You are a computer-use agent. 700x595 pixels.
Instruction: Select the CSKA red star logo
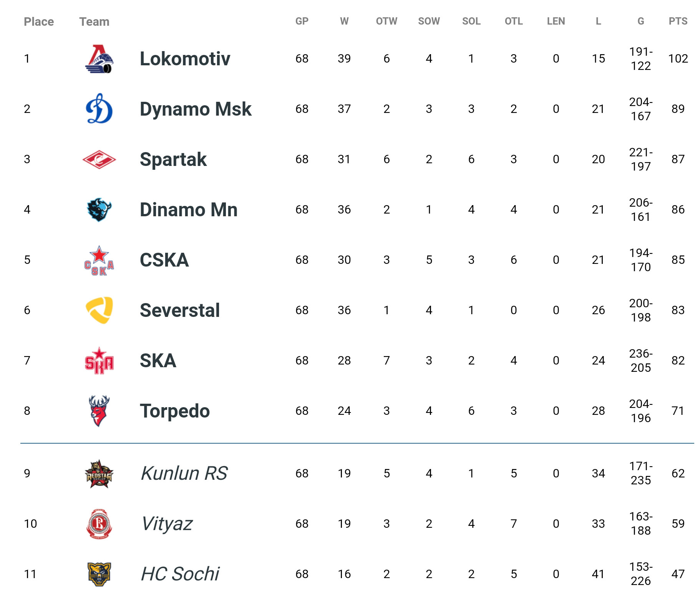99,260
